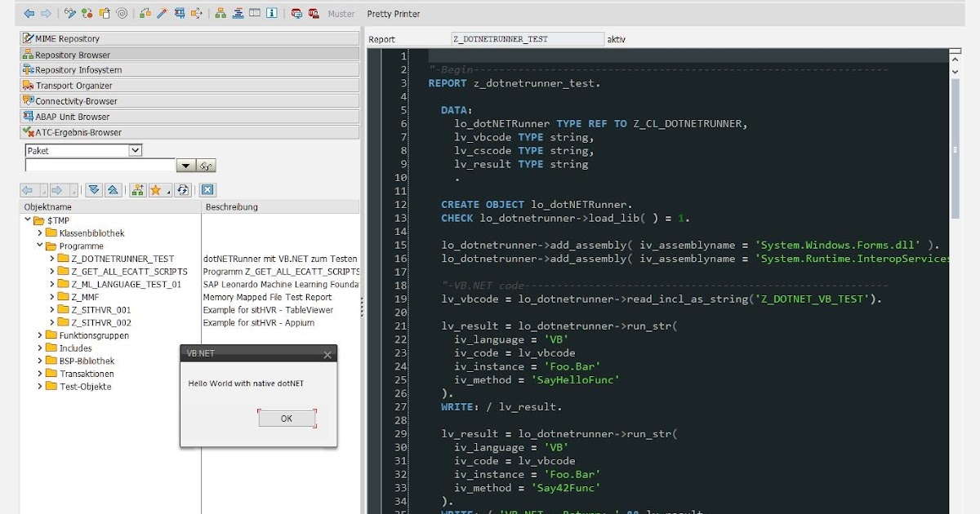
Task: Select the Favorites star icon
Action: coord(156,189)
